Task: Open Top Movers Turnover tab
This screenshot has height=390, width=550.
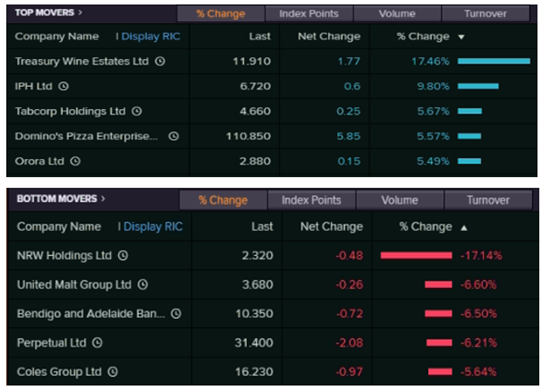Action: pyautogui.click(x=485, y=14)
